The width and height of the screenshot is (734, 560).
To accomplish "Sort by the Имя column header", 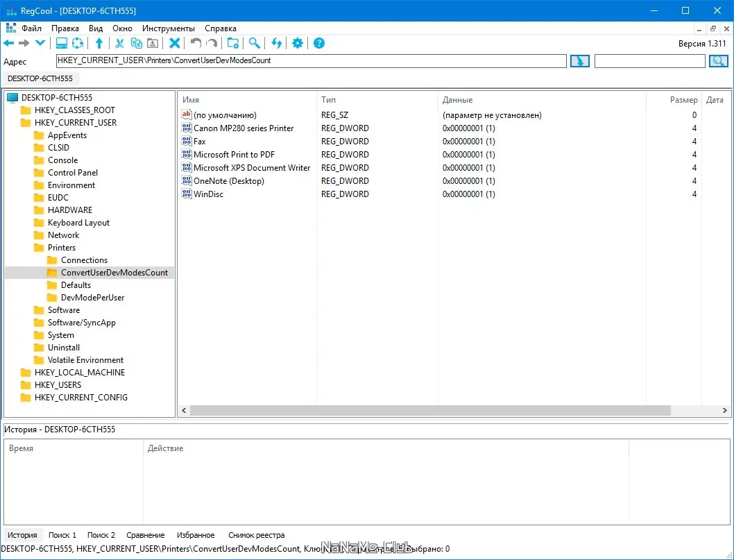I will 191,100.
